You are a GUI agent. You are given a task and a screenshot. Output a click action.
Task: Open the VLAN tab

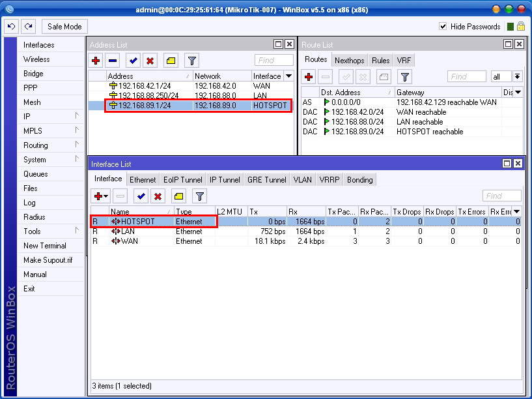point(302,180)
